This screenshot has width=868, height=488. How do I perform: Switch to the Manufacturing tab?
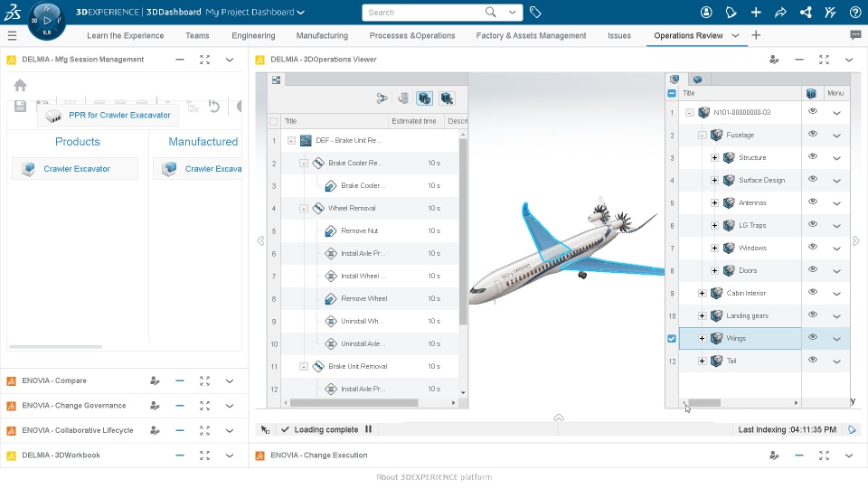(322, 35)
